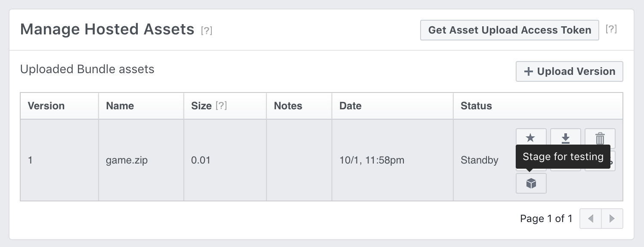Image resolution: width=644 pixels, height=247 pixels.
Task: Click the empty Notes cell for version 1
Action: [299, 160]
